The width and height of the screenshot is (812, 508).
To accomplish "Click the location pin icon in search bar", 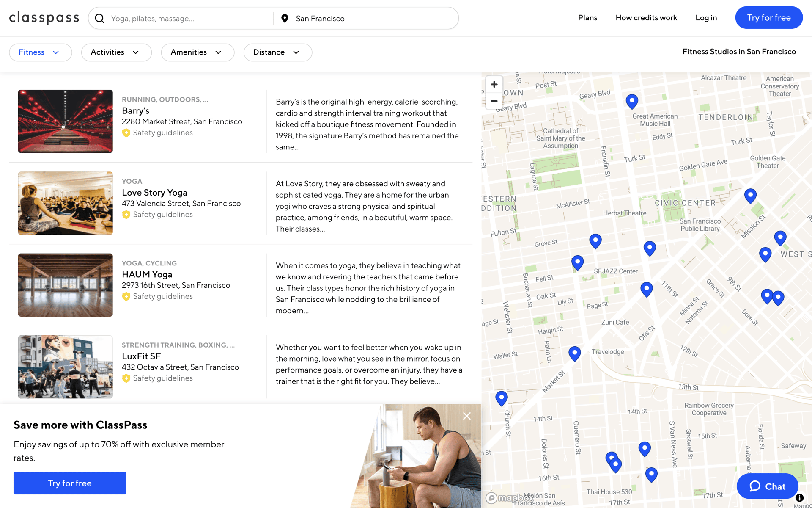I will click(x=285, y=18).
